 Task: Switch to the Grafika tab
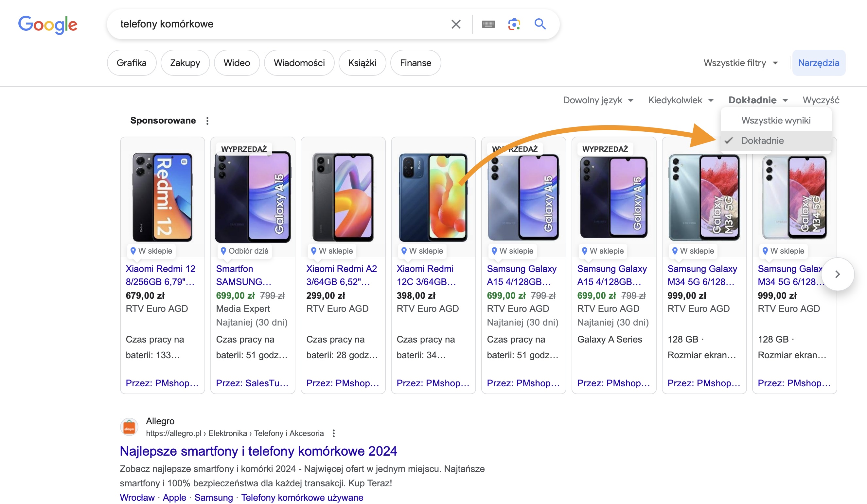[x=132, y=63]
